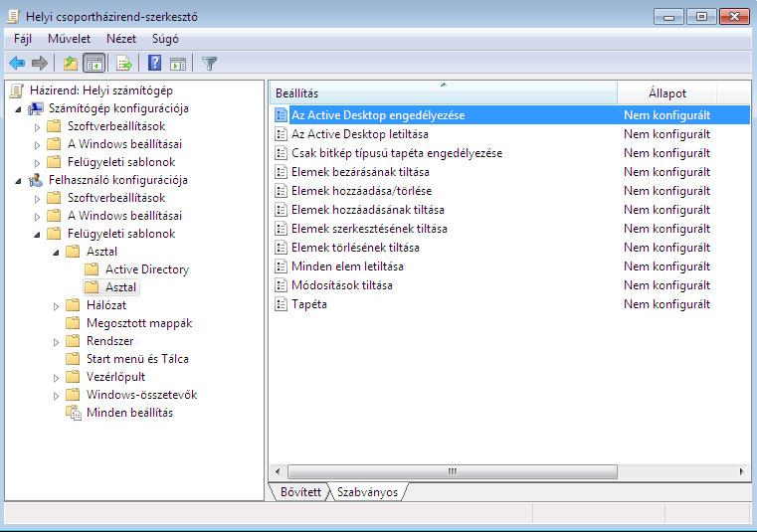Click the Active Directory folder icon
The height and width of the screenshot is (532, 757).
click(x=92, y=268)
